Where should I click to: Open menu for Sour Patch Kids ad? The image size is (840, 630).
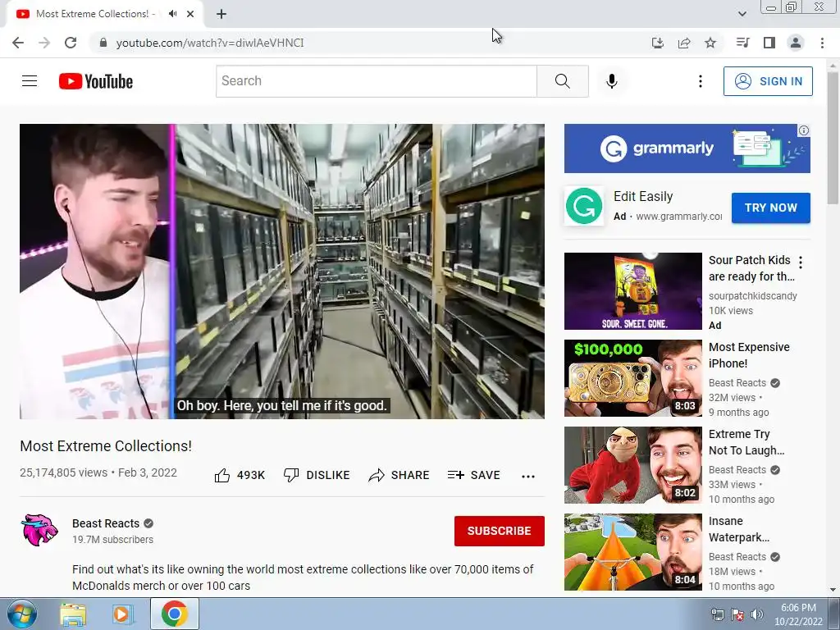pyautogui.click(x=801, y=262)
